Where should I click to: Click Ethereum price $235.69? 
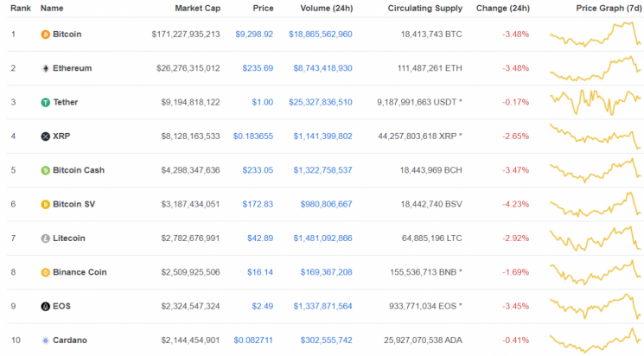coord(258,68)
